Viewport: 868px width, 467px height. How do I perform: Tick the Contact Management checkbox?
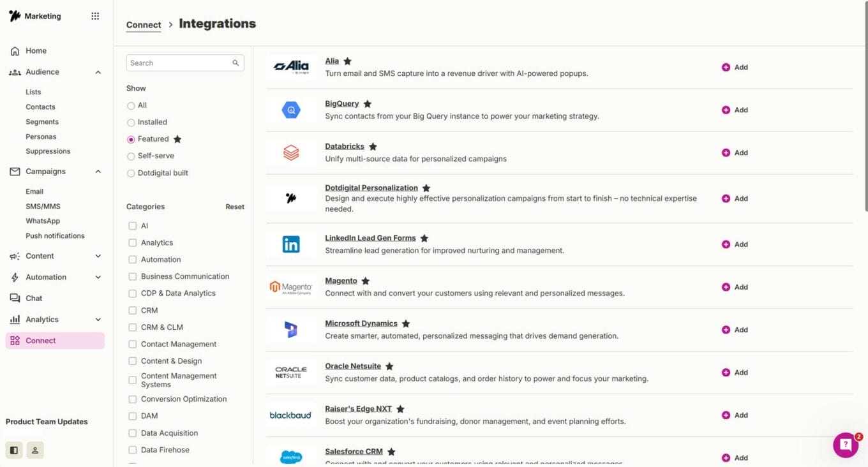tap(133, 345)
